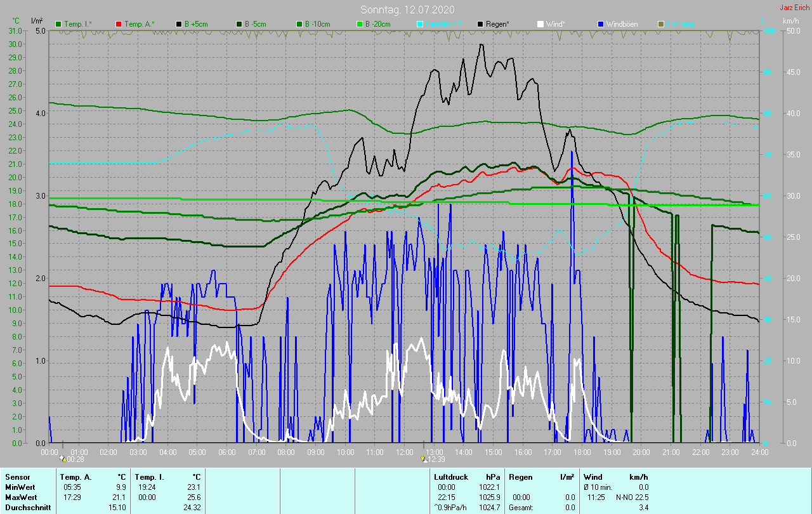Click the B -10cm legend square
Image resolution: width=812 pixels, height=514 pixels.
tap(299, 24)
